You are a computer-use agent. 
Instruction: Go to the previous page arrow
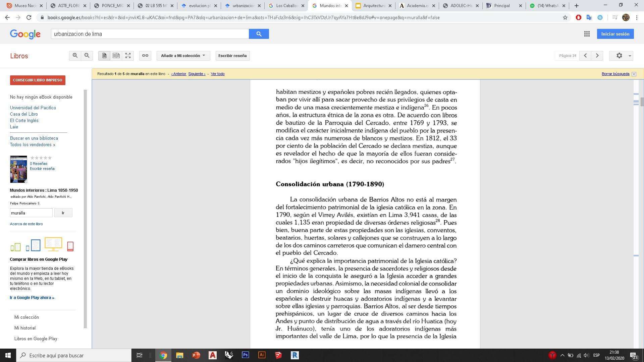pos(585,56)
